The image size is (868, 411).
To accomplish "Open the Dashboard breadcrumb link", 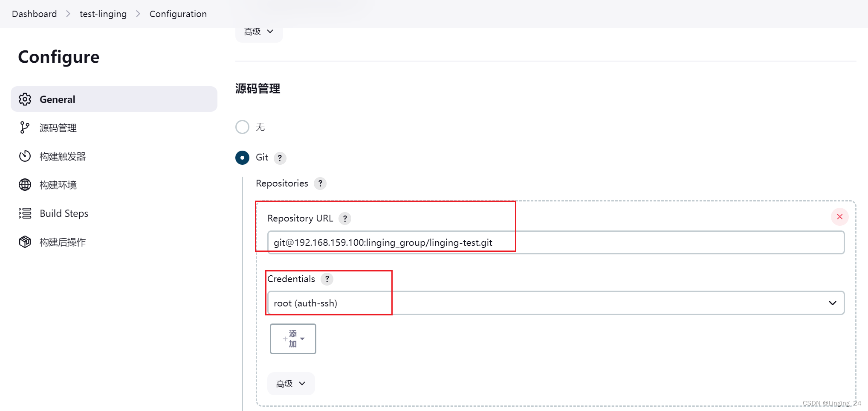I will tap(34, 14).
